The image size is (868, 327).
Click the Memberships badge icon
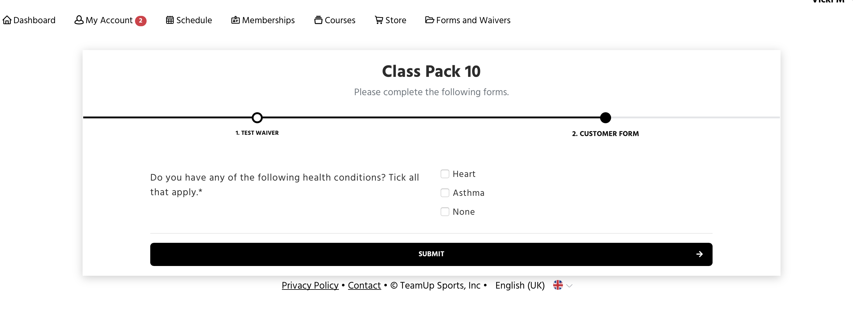236,20
